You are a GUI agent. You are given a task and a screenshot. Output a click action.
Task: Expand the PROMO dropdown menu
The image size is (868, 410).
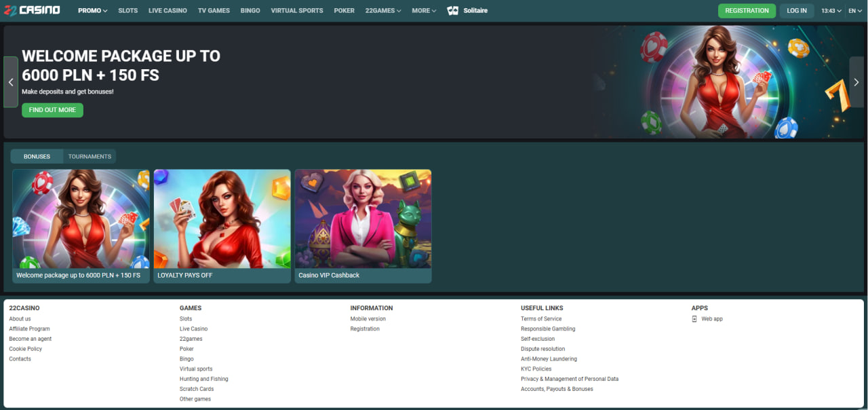pos(92,11)
